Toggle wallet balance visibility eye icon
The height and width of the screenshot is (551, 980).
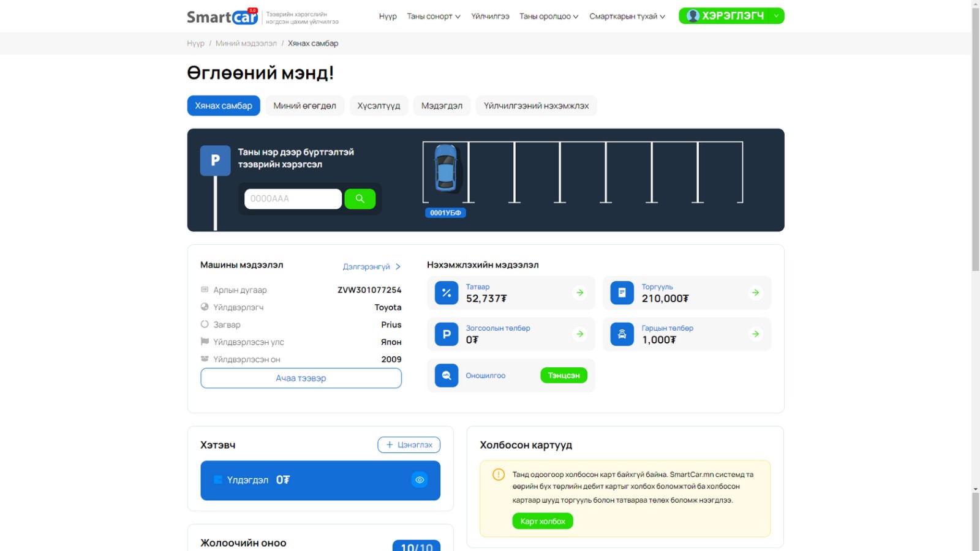420,480
